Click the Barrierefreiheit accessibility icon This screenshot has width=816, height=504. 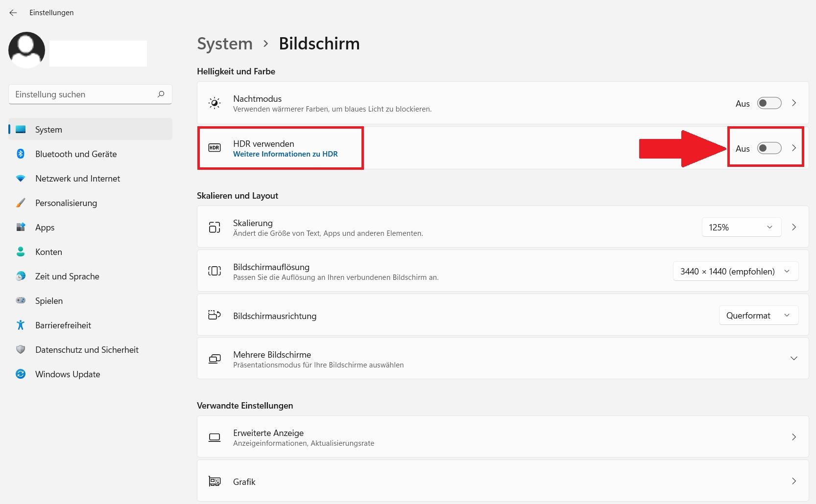click(x=21, y=325)
